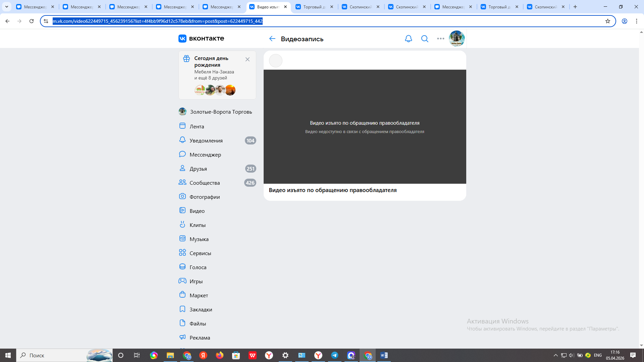Bookmark this page with star icon

pos(607,21)
